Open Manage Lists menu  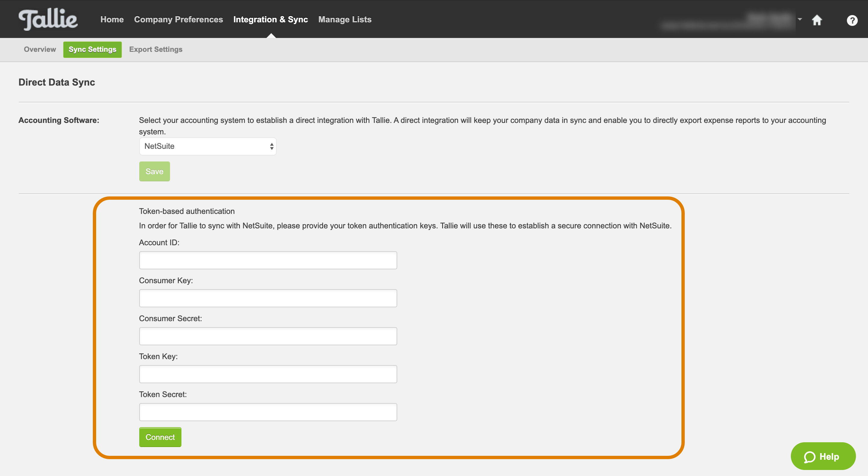(x=345, y=20)
